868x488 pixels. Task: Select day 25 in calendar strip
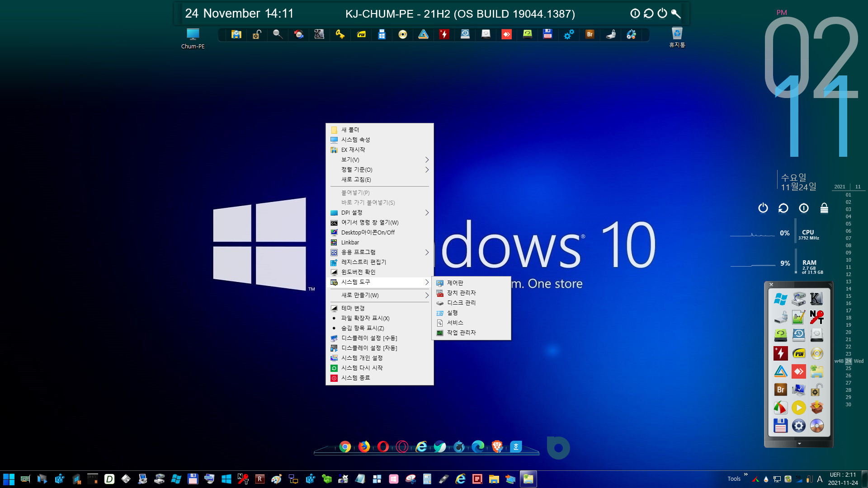pyautogui.click(x=849, y=368)
